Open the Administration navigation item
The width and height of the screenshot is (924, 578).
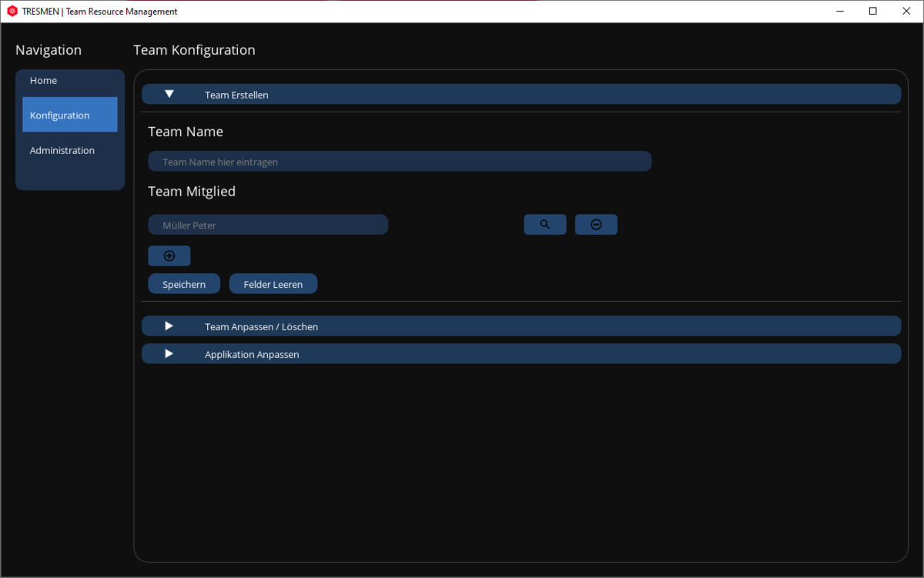click(x=62, y=151)
